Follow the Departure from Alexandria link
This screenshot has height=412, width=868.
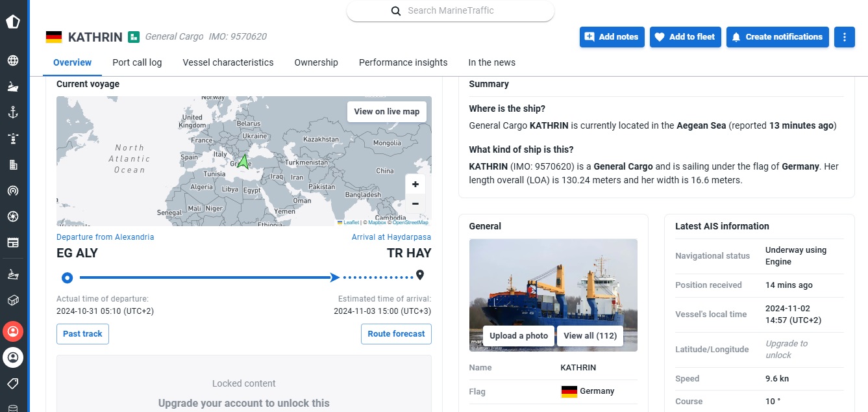click(x=105, y=237)
